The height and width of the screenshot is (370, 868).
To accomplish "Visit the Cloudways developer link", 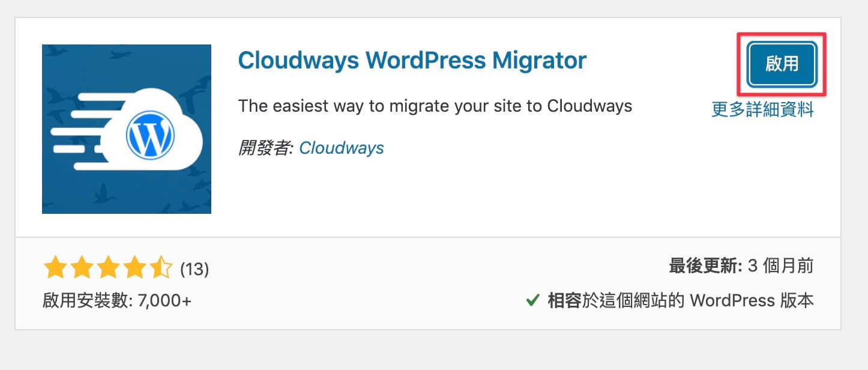I will [342, 148].
